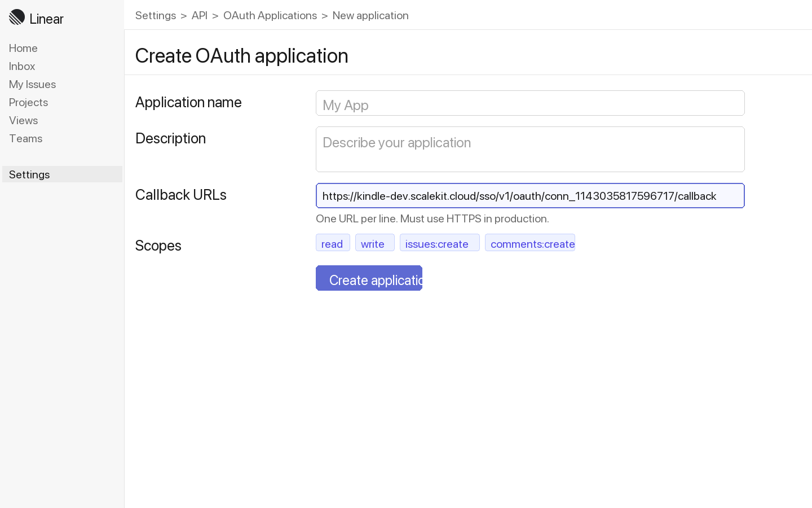Viewport: 812px width, 508px height.
Task: Navigate to Projects in the sidebar
Action: [28, 102]
